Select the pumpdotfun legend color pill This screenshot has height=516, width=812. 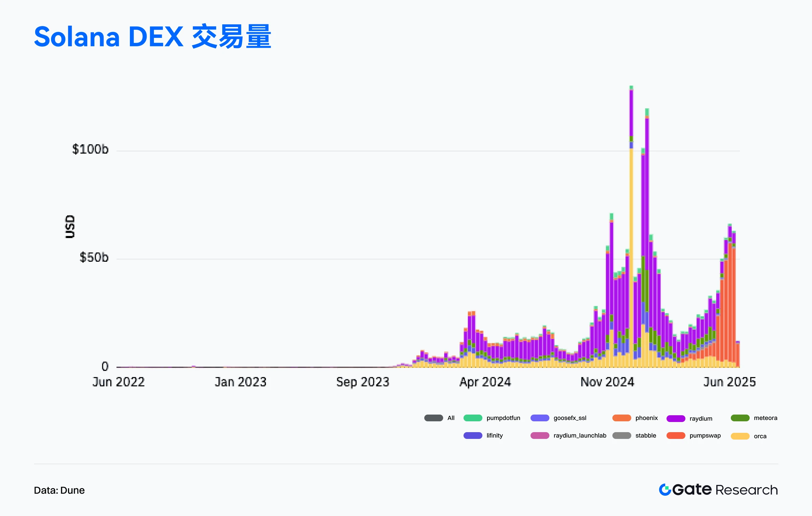[473, 418]
